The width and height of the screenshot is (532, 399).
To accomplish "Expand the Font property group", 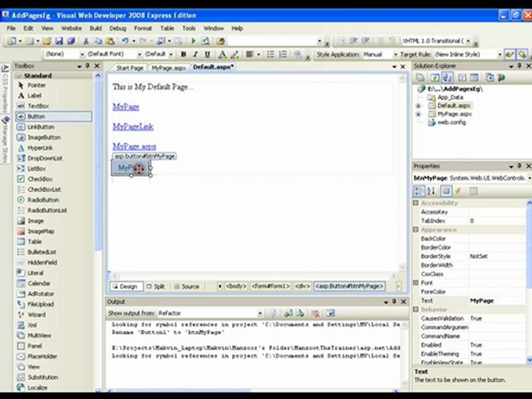I will [x=416, y=283].
